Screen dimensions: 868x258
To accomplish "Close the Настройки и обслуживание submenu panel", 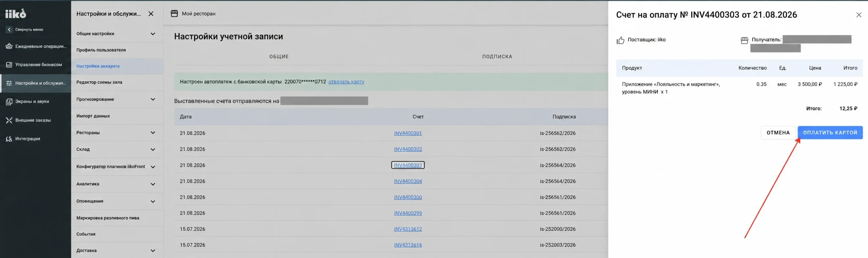I will pos(151,14).
